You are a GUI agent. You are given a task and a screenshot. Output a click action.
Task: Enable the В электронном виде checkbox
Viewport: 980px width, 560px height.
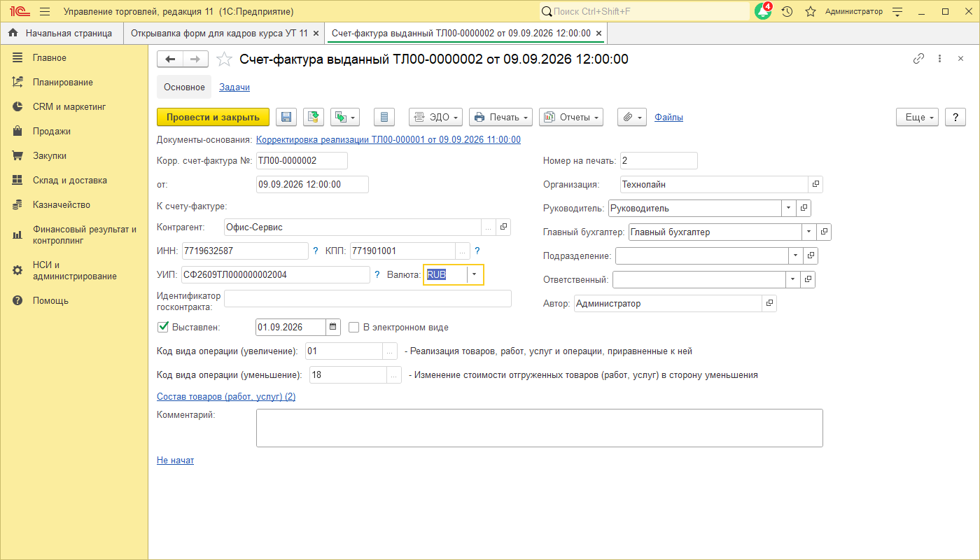click(354, 327)
